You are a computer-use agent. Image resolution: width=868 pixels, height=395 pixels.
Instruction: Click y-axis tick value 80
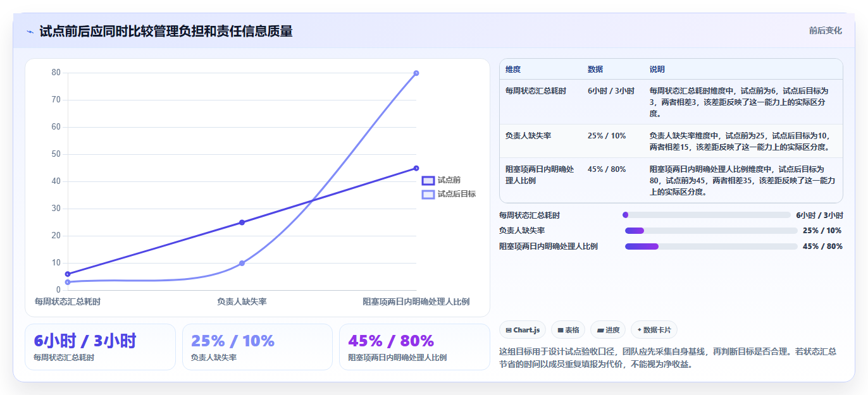click(x=56, y=73)
